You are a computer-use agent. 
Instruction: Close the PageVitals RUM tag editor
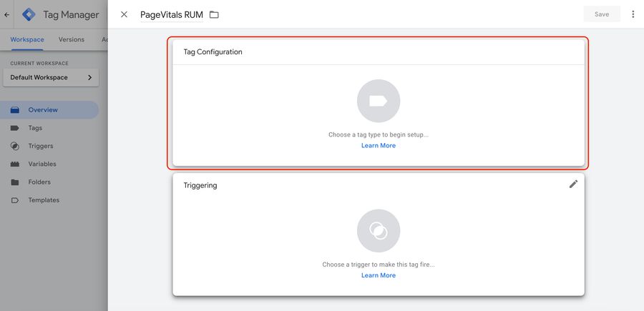pyautogui.click(x=124, y=15)
